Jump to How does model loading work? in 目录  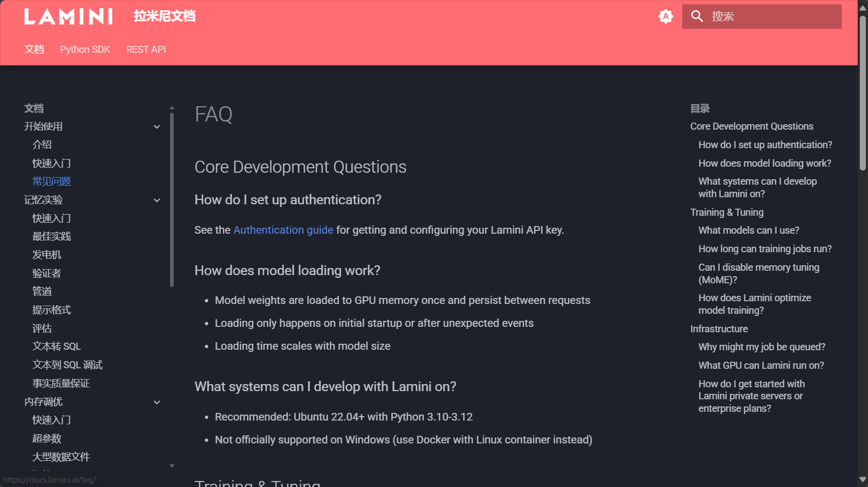pyautogui.click(x=765, y=163)
